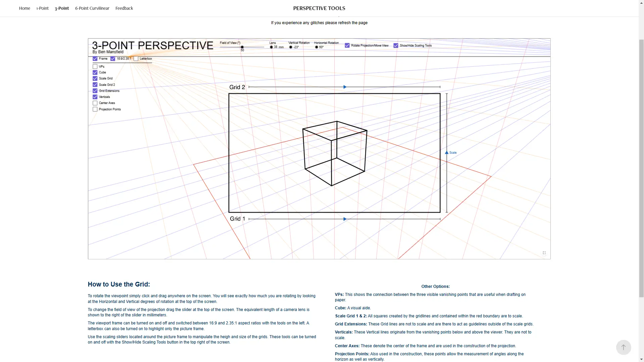
Task: Uncheck the Cube checkbox
Action: [95, 72]
